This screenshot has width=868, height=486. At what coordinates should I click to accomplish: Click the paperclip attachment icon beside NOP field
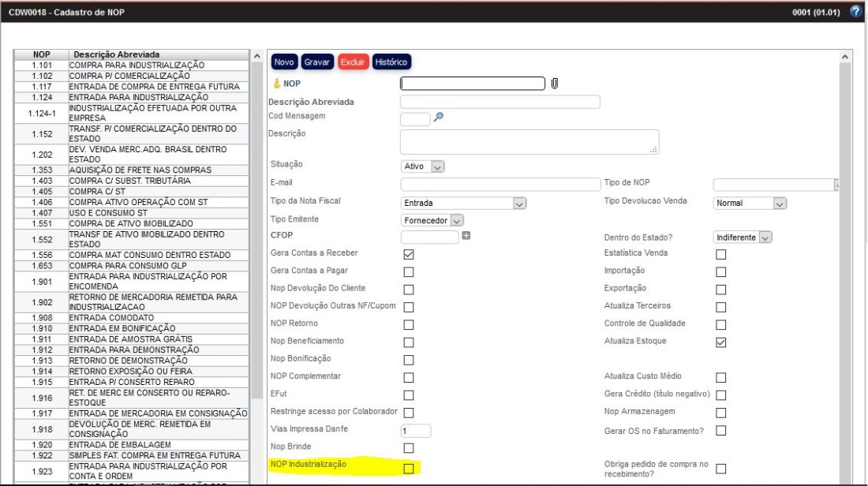click(555, 84)
